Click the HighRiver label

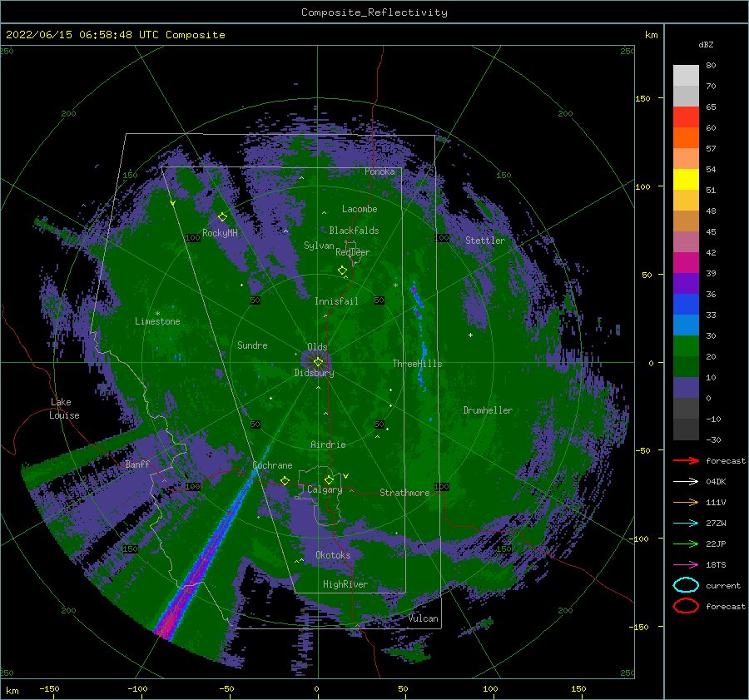click(x=345, y=584)
